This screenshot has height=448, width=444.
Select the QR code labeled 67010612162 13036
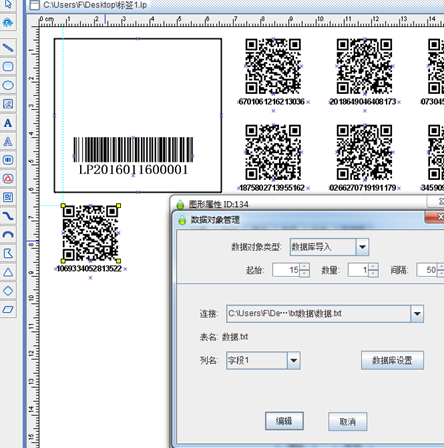[x=273, y=66]
